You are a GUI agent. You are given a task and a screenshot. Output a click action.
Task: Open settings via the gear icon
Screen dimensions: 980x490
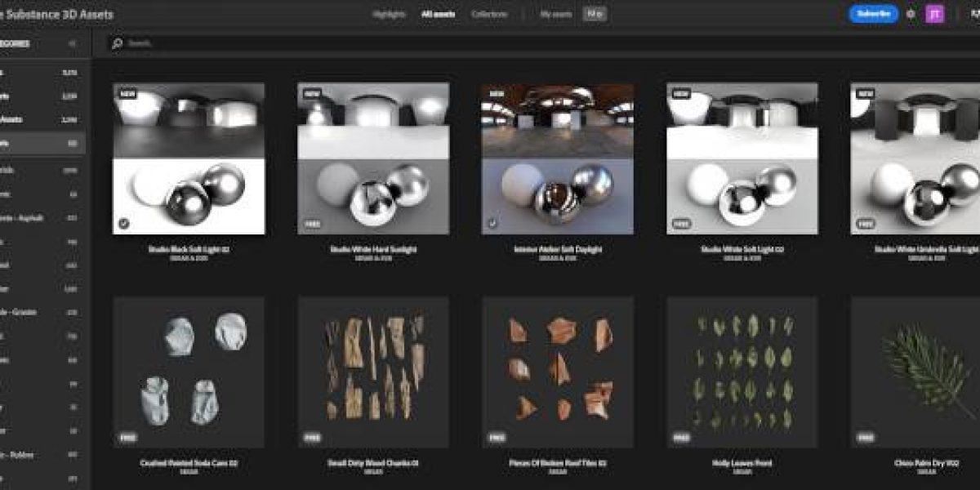pos(911,14)
